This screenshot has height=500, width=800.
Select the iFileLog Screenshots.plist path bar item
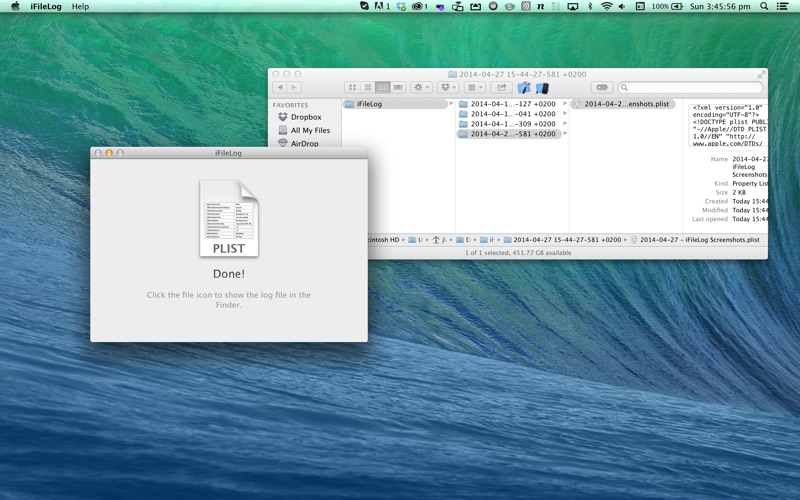click(x=699, y=240)
